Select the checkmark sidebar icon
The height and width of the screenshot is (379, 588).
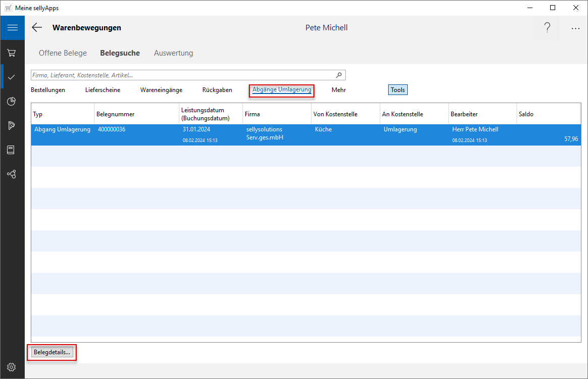12,77
